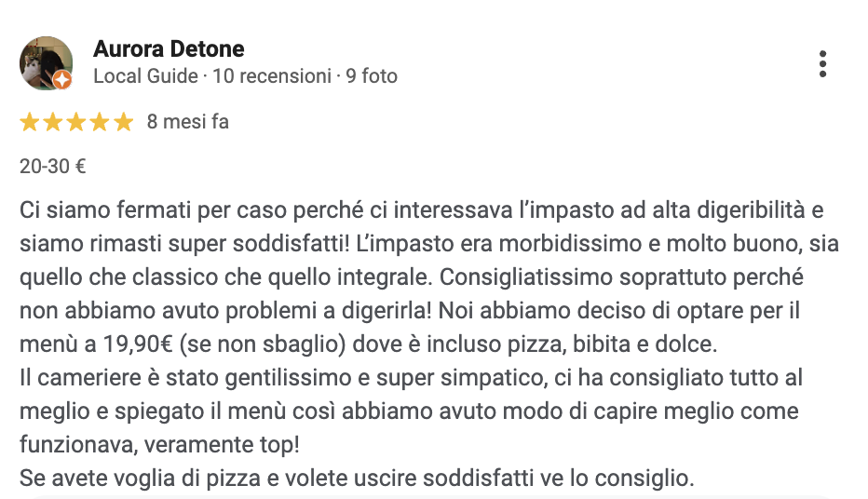
Task: Click the orange Local Guide badge on the avatar
Action: point(61,81)
